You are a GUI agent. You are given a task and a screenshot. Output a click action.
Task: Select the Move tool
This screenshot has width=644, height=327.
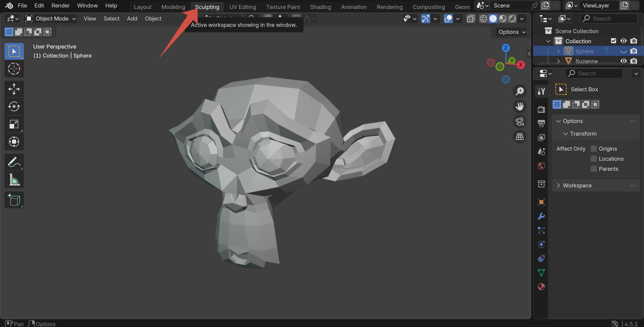[14, 89]
